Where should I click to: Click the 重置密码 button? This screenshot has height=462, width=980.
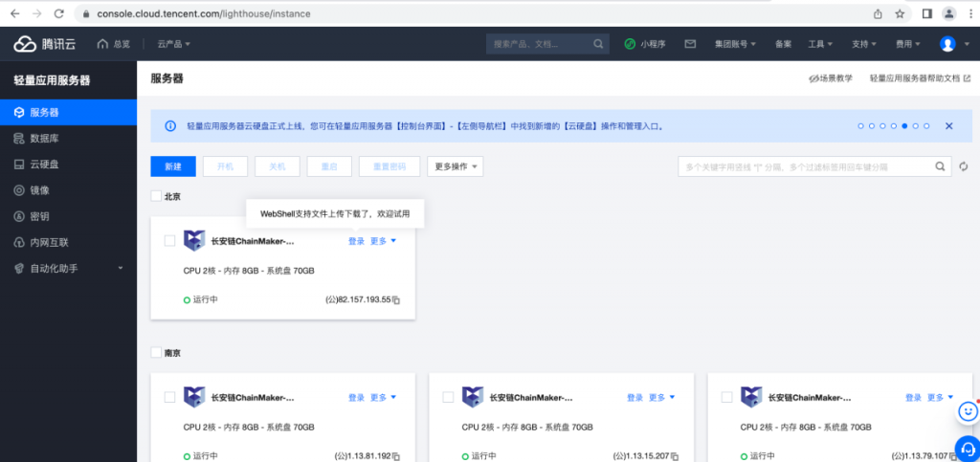390,166
